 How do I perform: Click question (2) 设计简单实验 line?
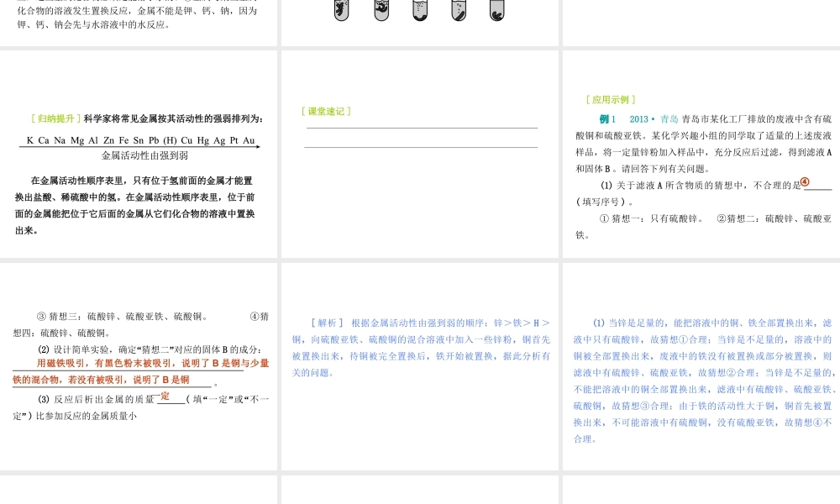tap(150, 349)
